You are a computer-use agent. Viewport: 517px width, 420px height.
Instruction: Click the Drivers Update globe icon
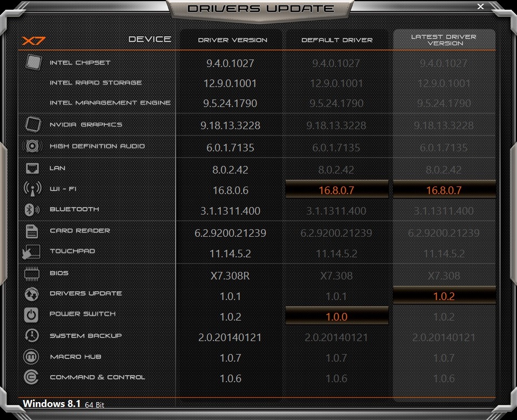click(32, 294)
